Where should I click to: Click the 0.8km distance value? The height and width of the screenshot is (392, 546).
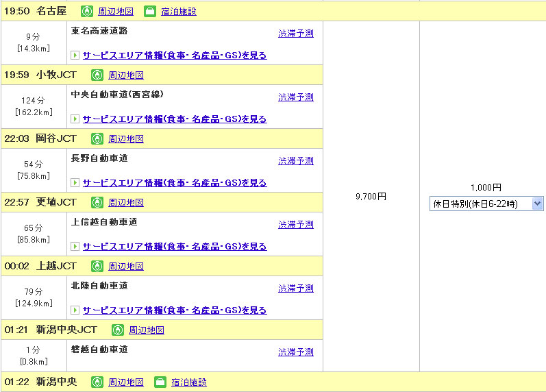tap(34, 362)
